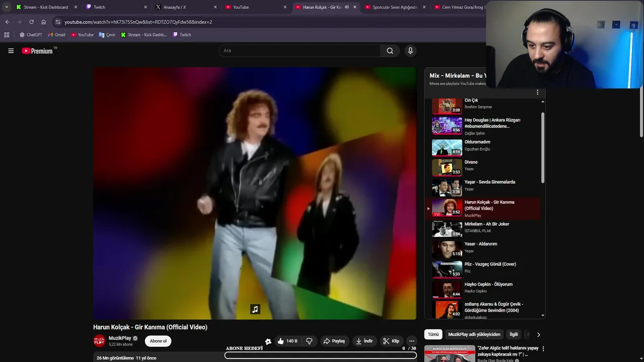This screenshot has width=644, height=362.
Task: Like the video (140 B)
Action: [287, 341]
